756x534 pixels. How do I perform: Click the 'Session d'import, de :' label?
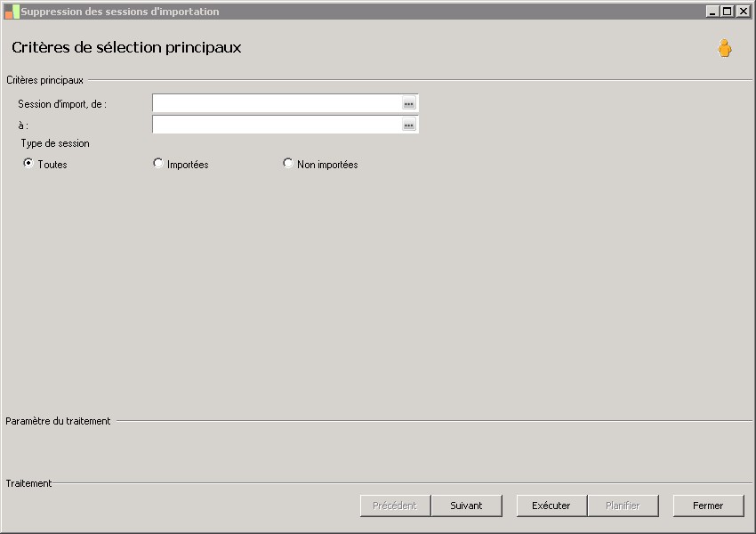click(62, 104)
